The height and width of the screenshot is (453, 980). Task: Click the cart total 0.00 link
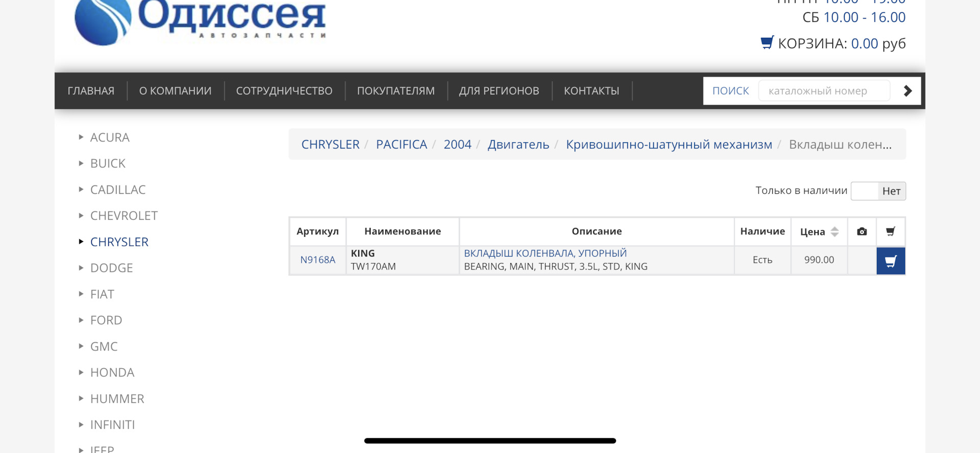click(x=865, y=43)
